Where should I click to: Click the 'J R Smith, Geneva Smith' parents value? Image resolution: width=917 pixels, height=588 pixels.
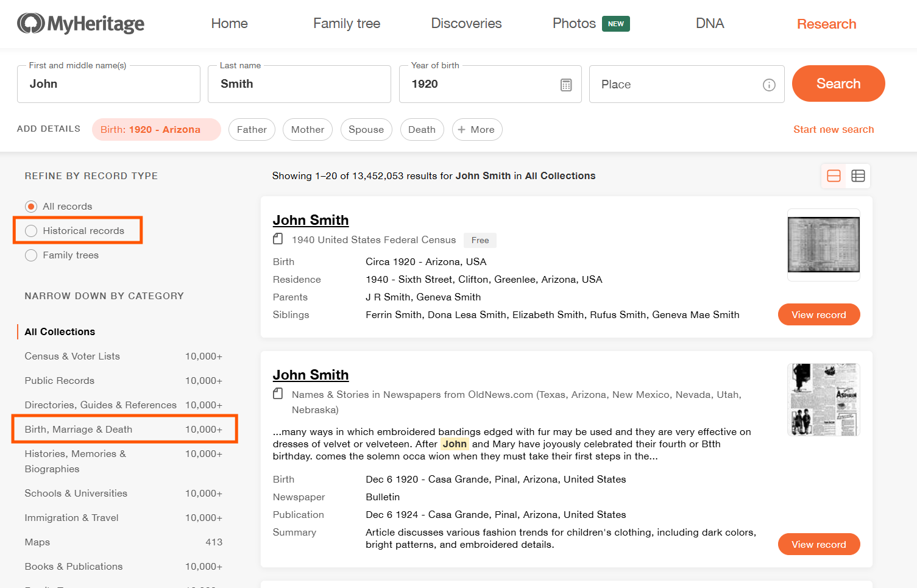423,297
